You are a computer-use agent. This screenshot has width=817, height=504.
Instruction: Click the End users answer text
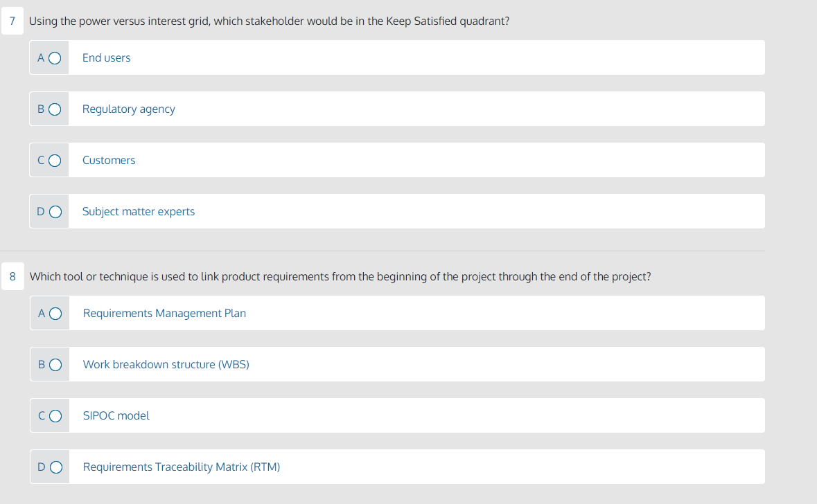(x=106, y=57)
